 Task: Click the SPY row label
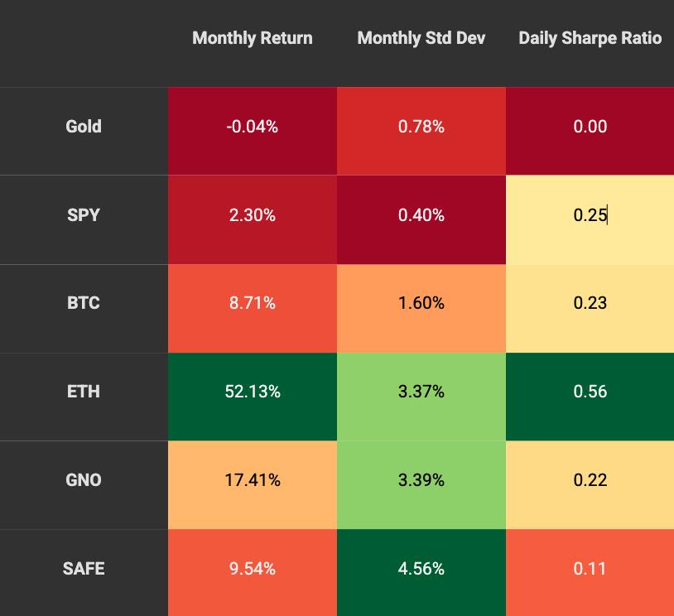[84, 215]
